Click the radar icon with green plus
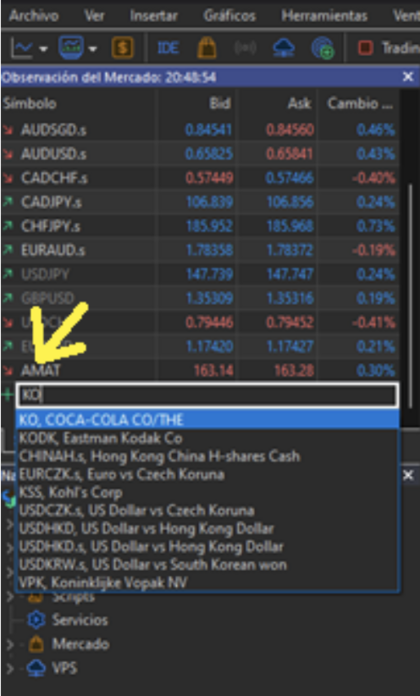Image resolution: width=420 pixels, height=696 pixels. pos(323,47)
